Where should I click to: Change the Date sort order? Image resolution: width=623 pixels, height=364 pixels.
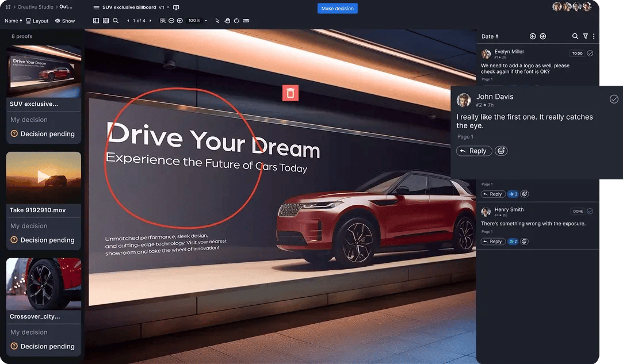point(488,36)
